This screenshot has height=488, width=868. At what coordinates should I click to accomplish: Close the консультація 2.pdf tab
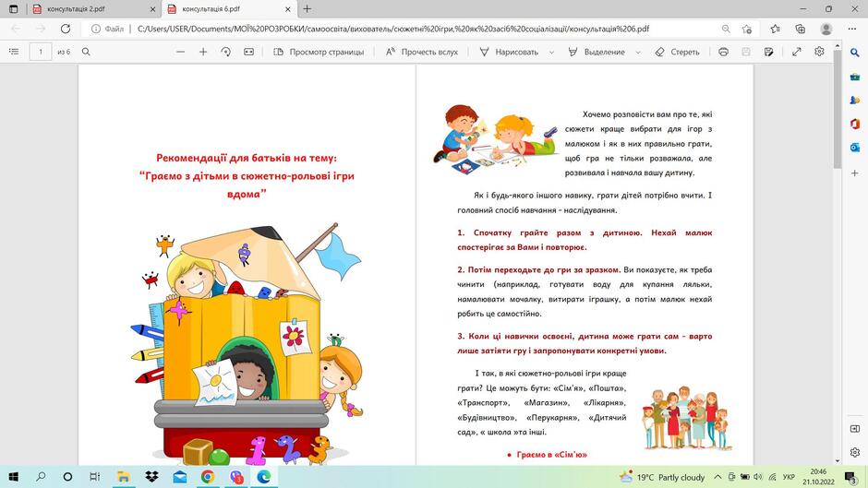[x=152, y=9]
